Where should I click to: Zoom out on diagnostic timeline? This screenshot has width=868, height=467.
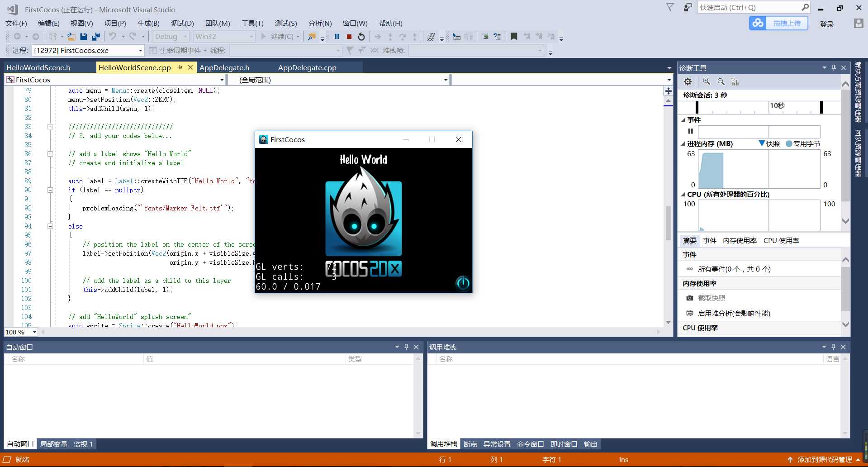click(x=721, y=82)
